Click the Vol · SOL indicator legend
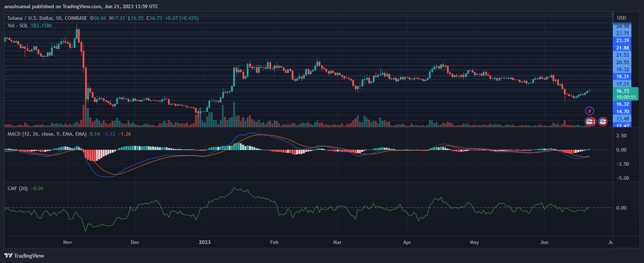 [x=18, y=25]
